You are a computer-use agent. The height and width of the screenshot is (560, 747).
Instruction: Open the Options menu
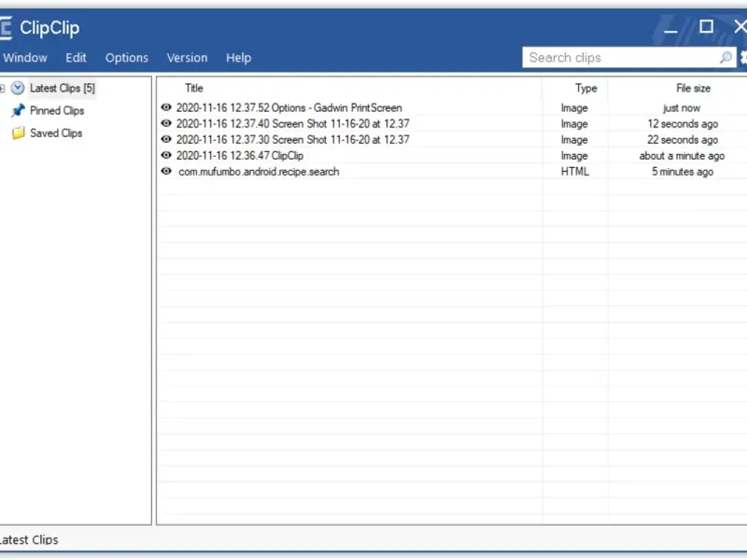click(127, 58)
